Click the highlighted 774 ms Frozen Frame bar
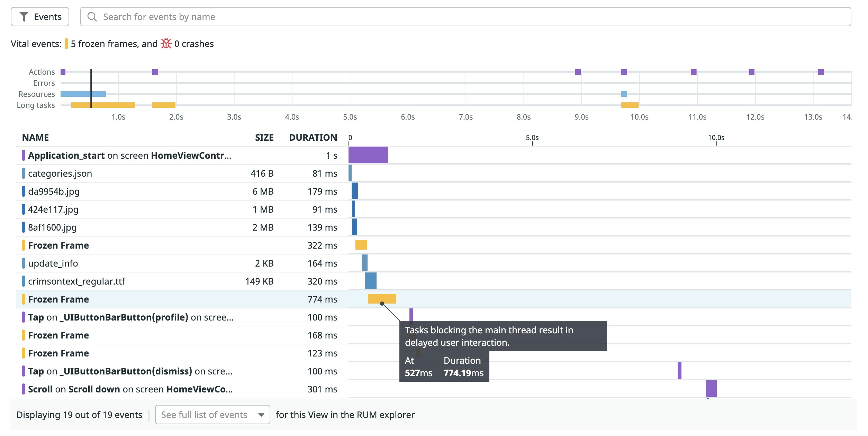Screen dimensions: 868x436 coord(382,299)
